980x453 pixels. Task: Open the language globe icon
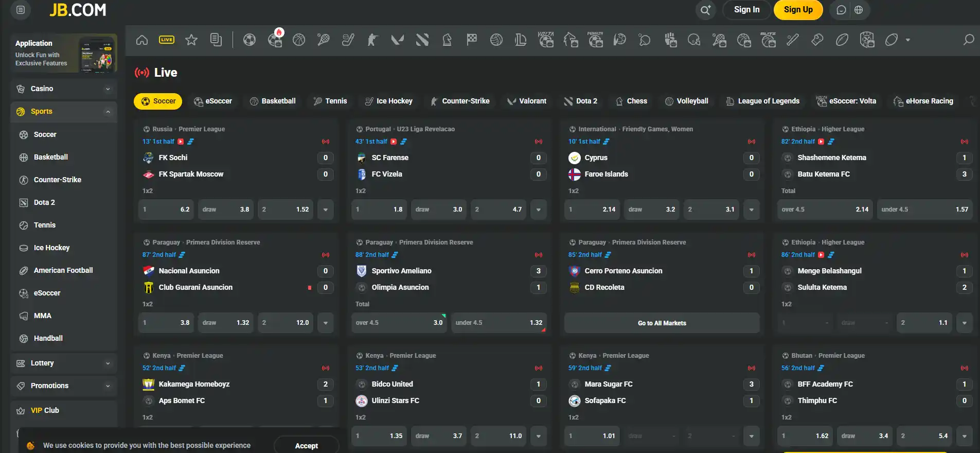point(859,10)
